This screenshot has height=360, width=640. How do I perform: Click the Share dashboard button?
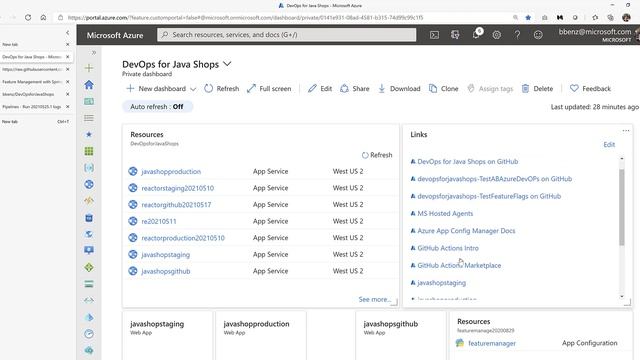pos(355,89)
